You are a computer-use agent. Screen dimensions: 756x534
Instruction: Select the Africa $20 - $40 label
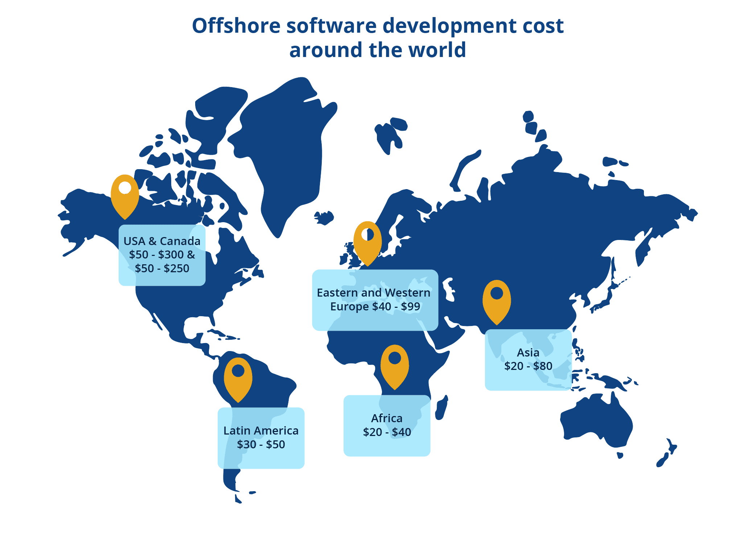(x=387, y=425)
